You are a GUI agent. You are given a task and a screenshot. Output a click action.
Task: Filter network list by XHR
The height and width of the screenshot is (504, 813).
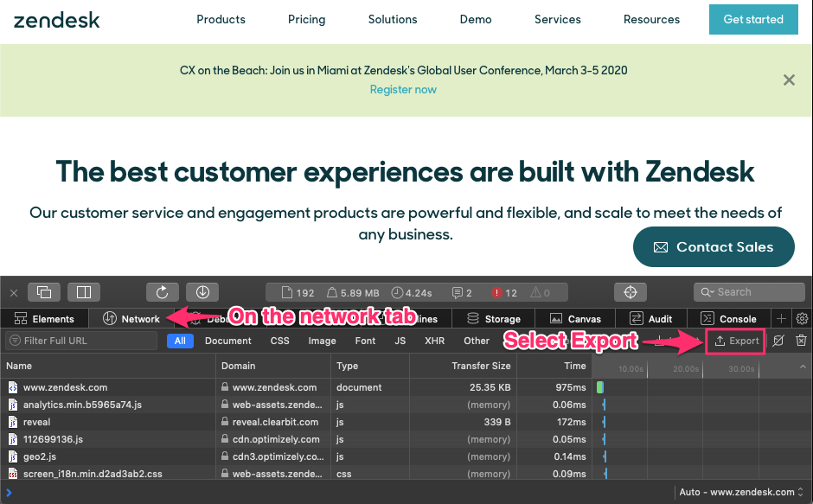pos(434,341)
